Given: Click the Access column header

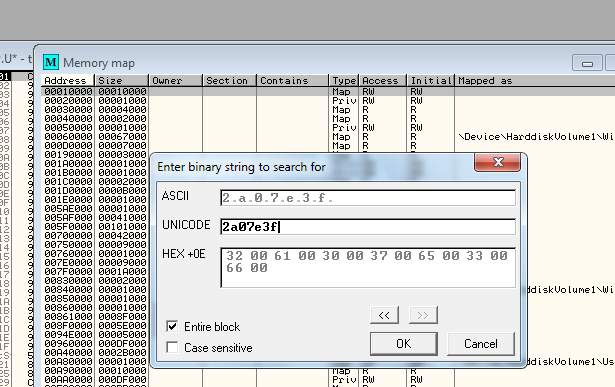Looking at the screenshot, I should coord(383,80).
